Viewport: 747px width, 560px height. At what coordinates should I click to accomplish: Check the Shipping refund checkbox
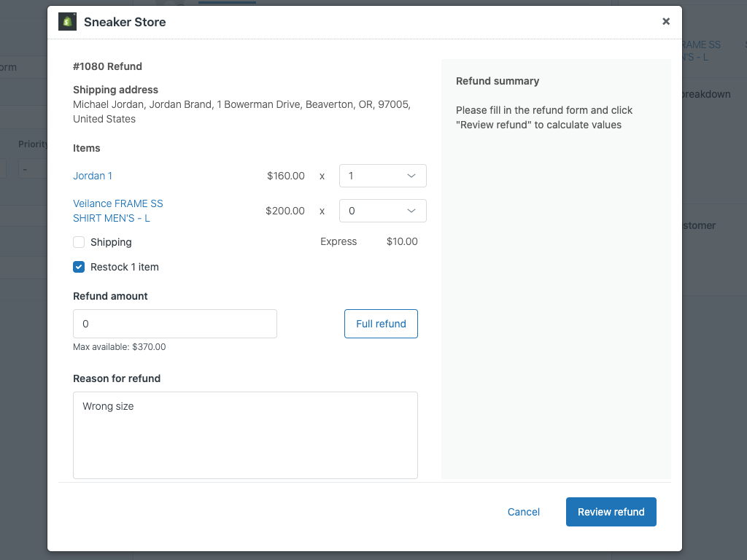pos(78,242)
